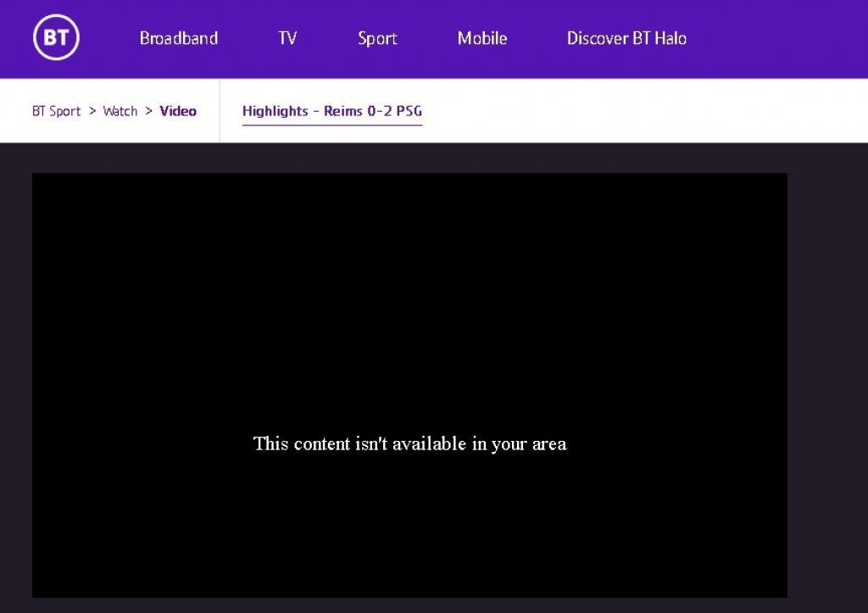Click the black video player area
Screen dimensions: 868x613
click(409, 297)
